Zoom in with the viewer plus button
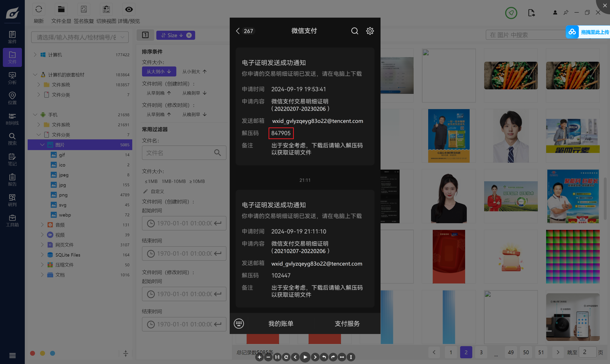Screen dimensions: 610x364 tap(259, 357)
